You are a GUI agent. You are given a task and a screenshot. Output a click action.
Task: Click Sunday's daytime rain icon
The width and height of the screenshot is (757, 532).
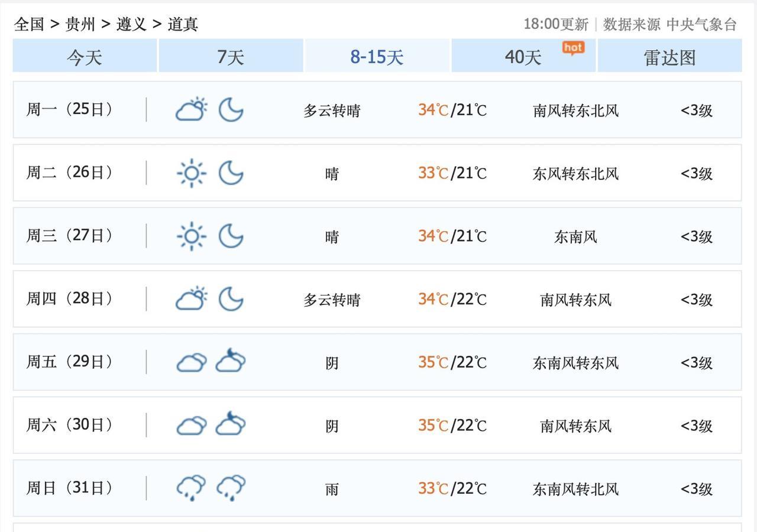[x=192, y=488]
